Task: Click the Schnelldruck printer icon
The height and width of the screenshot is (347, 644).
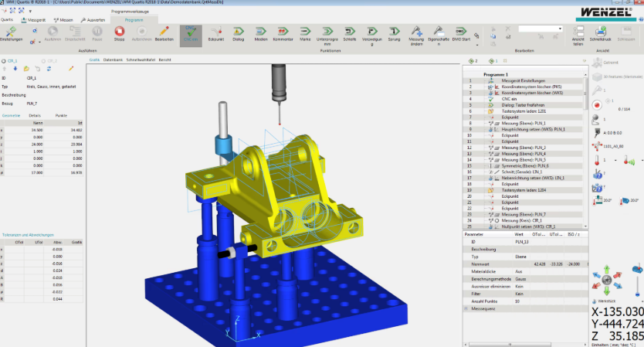Action: [x=600, y=32]
